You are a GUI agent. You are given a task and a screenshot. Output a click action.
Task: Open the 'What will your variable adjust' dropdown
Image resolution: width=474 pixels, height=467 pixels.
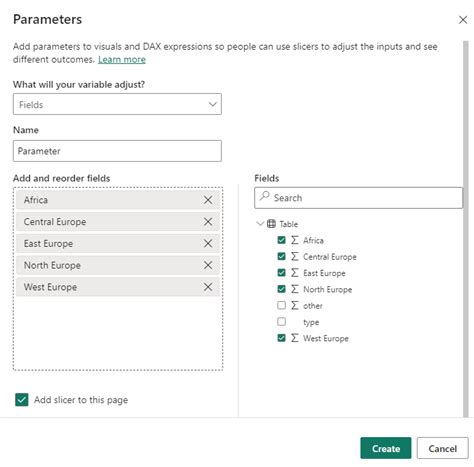click(117, 104)
